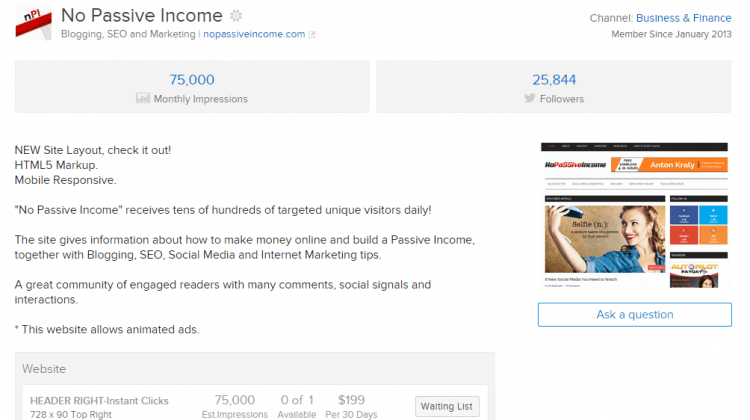Click Blogging, SEO and Marketing tagline
Image resolution: width=750 pixels, height=420 pixels.
128,34
